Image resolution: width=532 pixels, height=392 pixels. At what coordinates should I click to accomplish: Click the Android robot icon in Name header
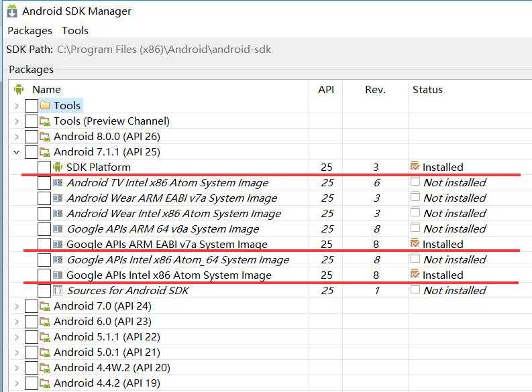19,89
